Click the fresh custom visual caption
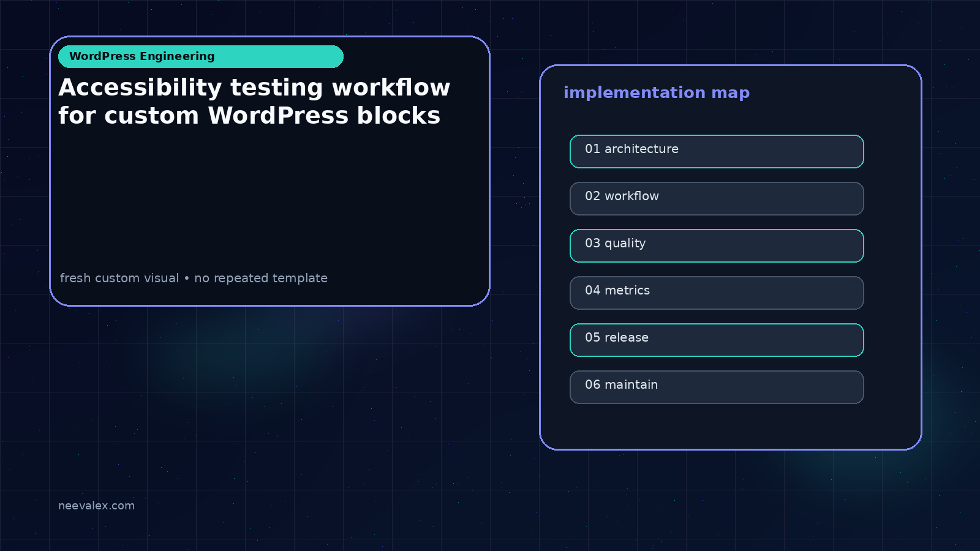 194,278
